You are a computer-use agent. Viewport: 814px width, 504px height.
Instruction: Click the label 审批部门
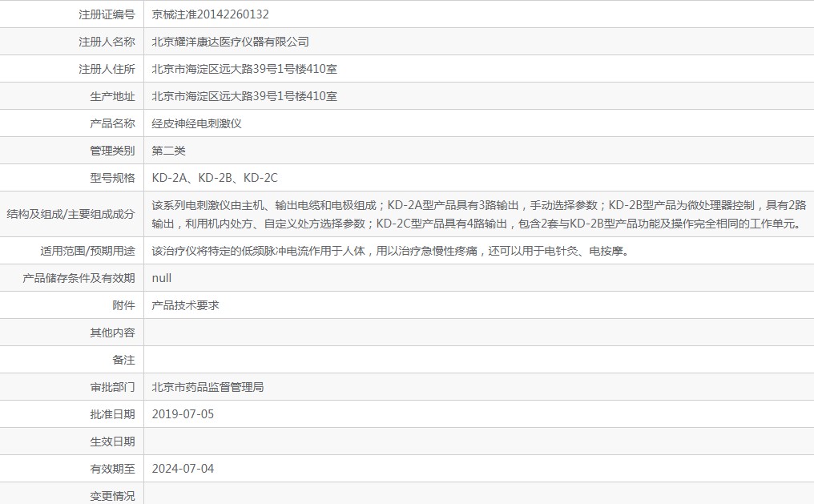point(112,387)
